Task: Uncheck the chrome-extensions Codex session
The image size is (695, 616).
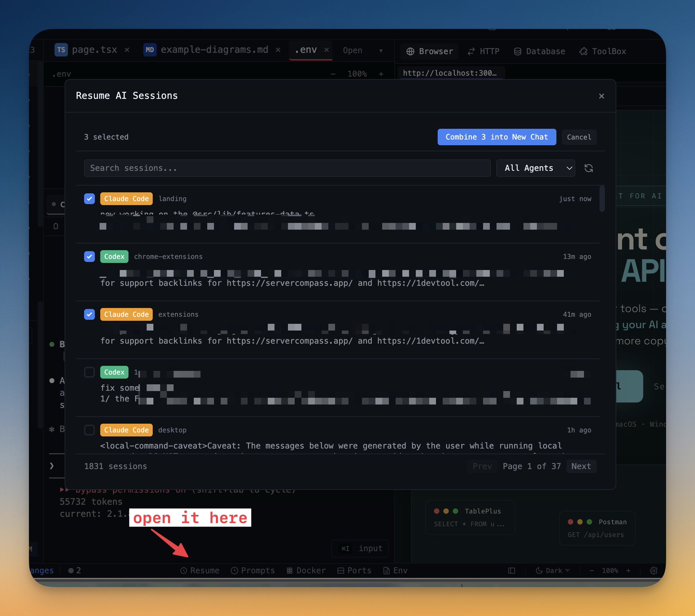Action: (89, 256)
